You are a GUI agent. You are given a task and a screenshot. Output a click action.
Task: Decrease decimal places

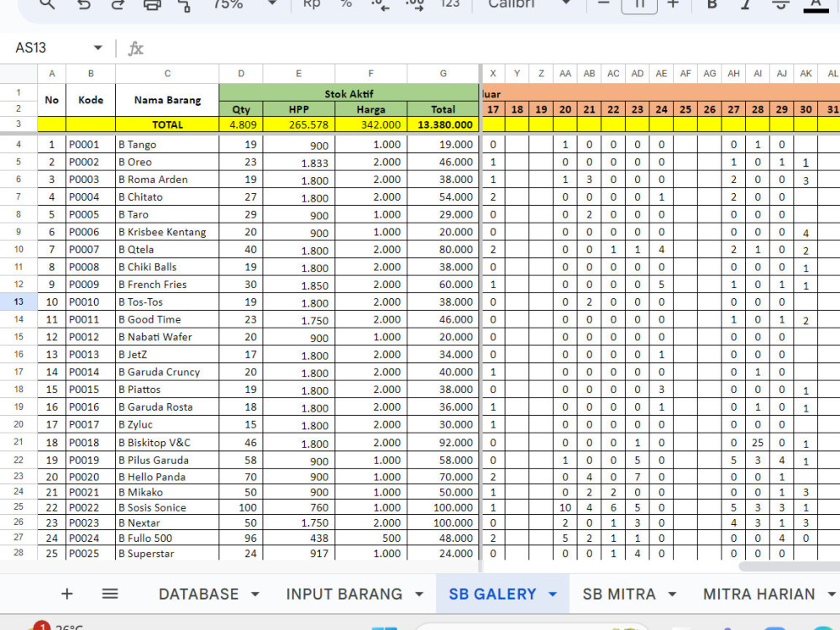coord(380,4)
